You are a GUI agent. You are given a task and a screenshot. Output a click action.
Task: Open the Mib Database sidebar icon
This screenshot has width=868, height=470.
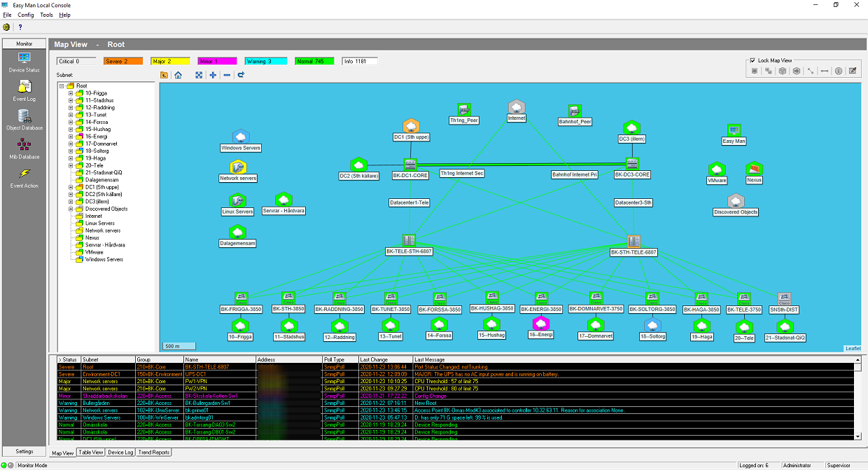pos(24,148)
